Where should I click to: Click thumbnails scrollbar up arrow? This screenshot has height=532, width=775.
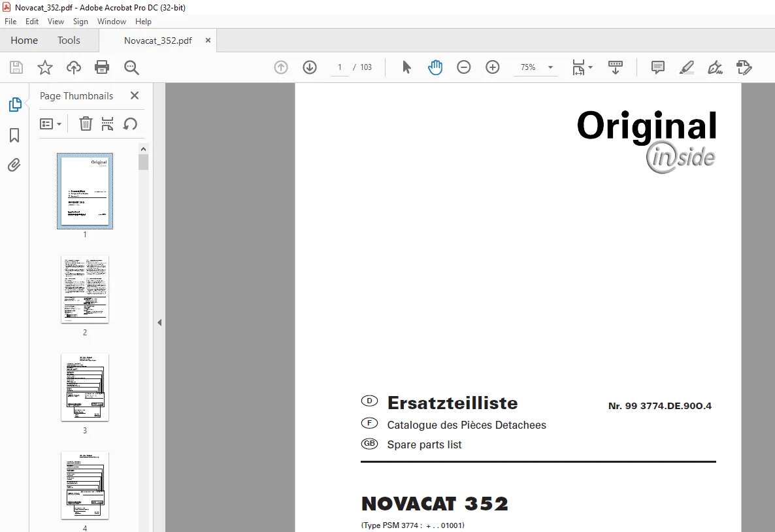(143, 149)
